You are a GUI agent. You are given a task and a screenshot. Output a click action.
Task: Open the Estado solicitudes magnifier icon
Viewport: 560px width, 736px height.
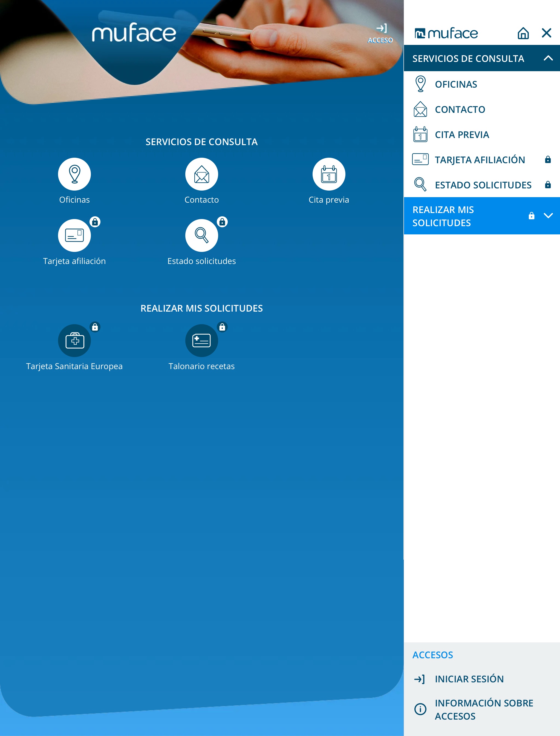pyautogui.click(x=201, y=235)
